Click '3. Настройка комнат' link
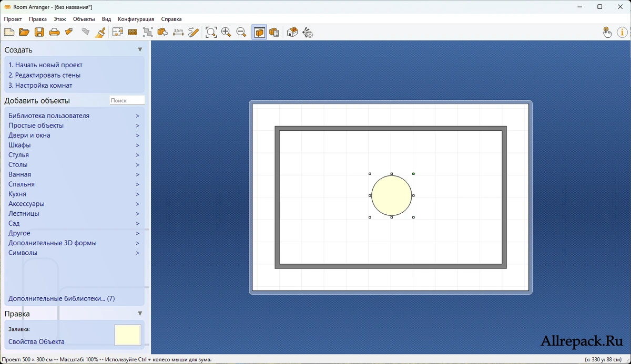Image resolution: width=631 pixels, height=364 pixels. [40, 85]
